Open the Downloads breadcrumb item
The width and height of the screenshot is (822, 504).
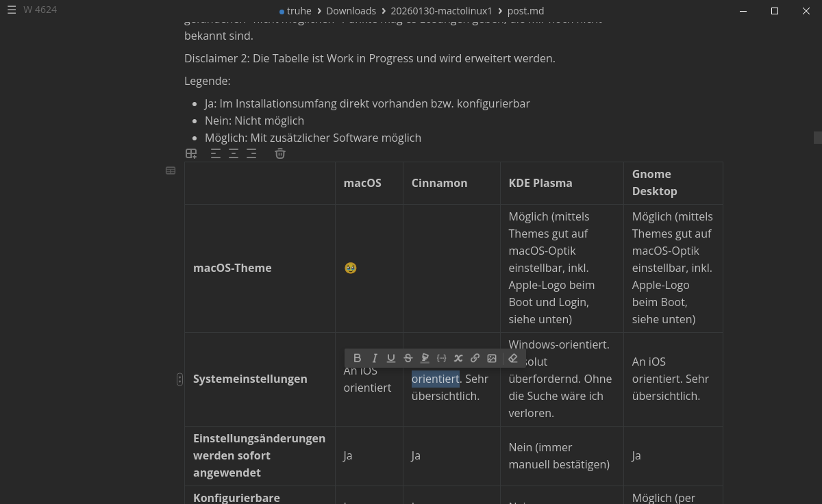pos(351,10)
